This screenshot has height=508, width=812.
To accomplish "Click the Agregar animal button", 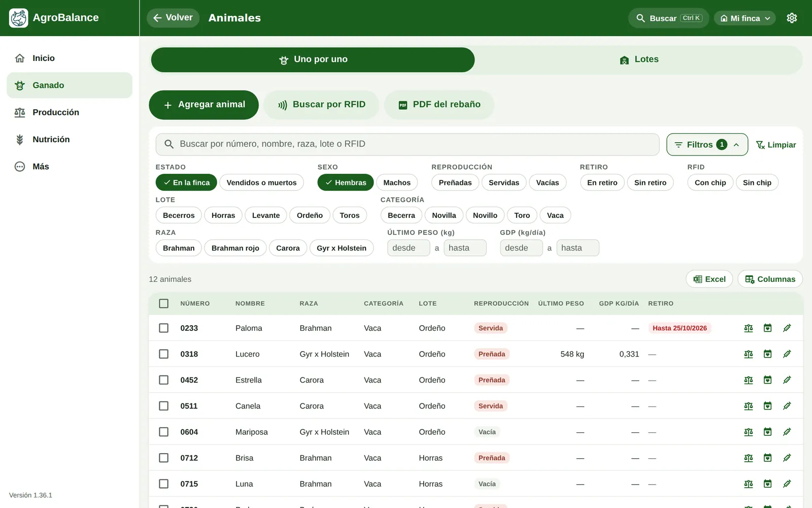I will tap(204, 105).
